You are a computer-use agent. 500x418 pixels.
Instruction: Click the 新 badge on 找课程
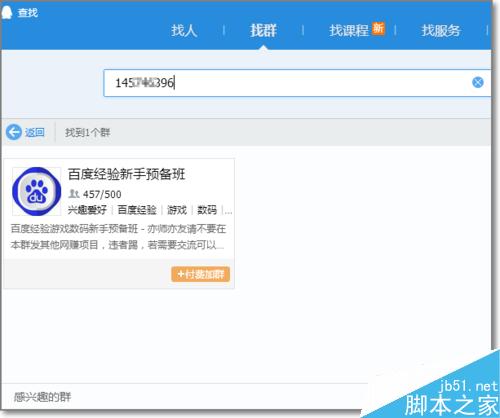click(378, 28)
